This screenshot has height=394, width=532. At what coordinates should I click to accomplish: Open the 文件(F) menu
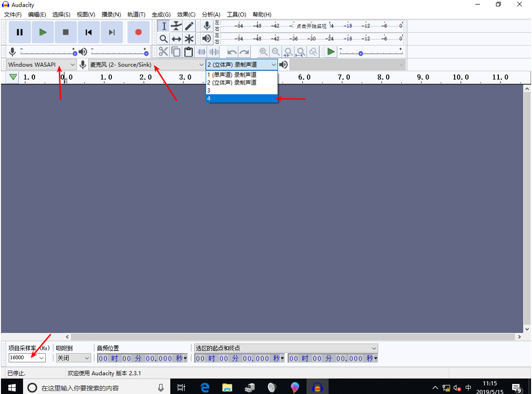point(12,14)
